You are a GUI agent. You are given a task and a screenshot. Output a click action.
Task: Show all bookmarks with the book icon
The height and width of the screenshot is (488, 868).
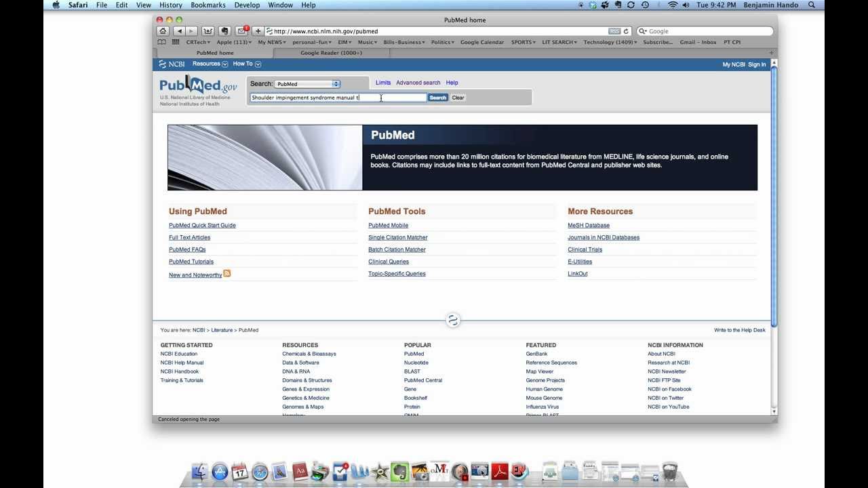click(x=163, y=42)
